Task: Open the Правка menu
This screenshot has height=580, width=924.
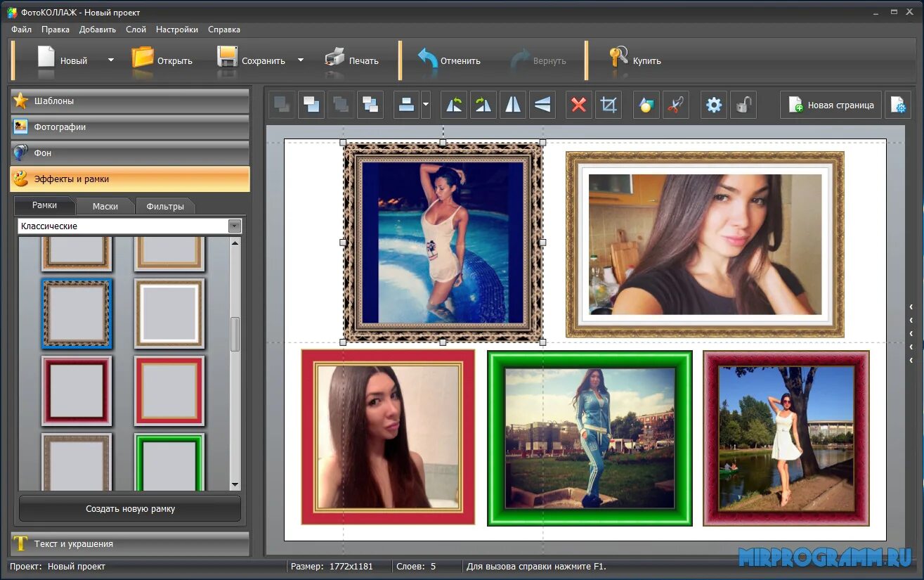Action: pos(56,30)
